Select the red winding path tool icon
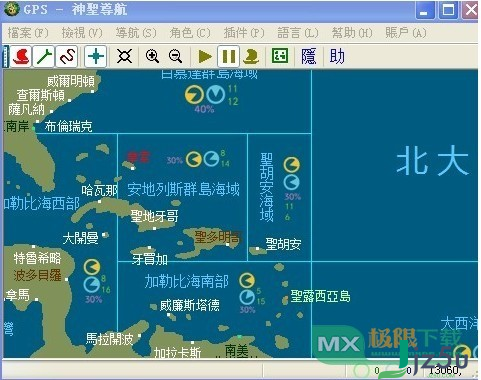The image size is (481, 380). [x=67, y=56]
